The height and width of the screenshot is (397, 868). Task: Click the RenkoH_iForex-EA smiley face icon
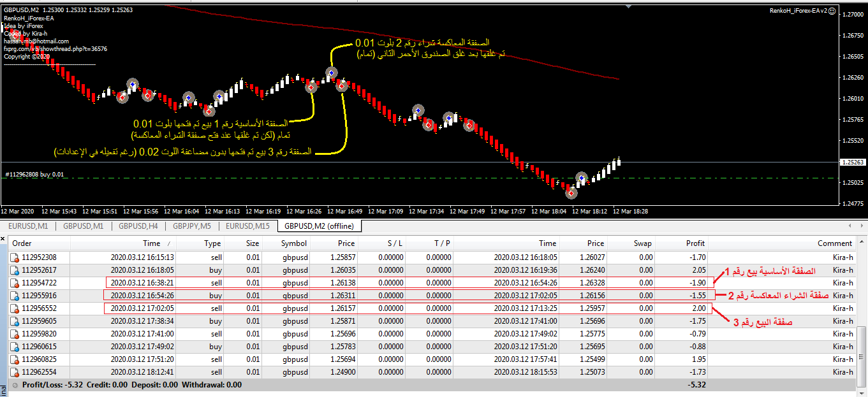coord(832,11)
